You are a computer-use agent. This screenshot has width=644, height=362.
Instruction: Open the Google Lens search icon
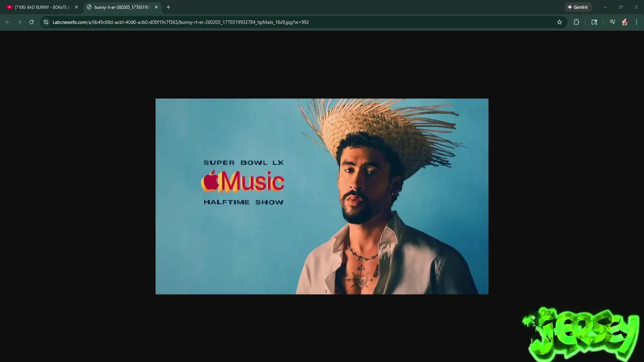pyautogui.click(x=594, y=22)
